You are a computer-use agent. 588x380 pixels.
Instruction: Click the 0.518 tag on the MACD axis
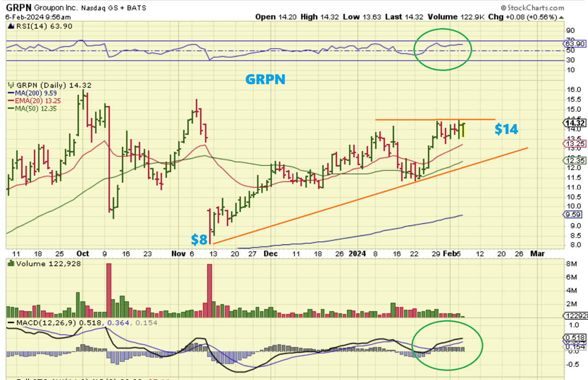point(574,338)
